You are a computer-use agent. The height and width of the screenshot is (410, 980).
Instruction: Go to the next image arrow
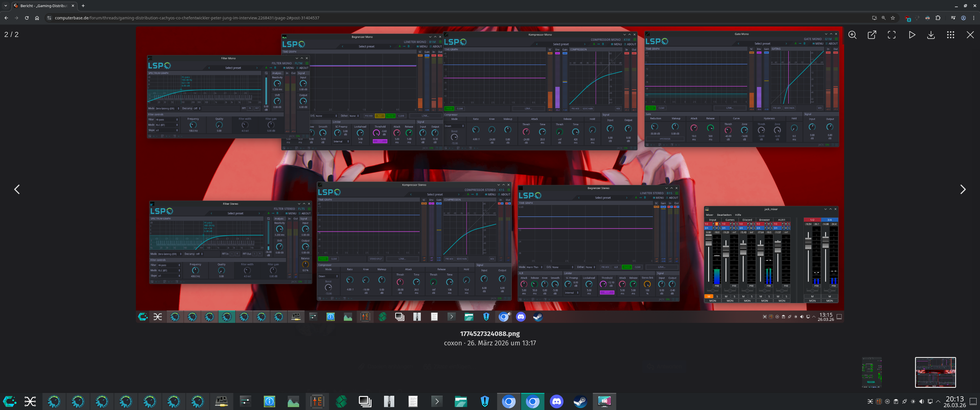(x=963, y=189)
